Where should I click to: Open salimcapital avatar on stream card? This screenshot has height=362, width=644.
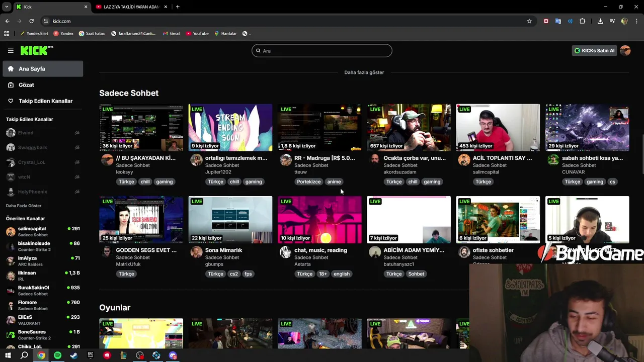click(x=464, y=160)
